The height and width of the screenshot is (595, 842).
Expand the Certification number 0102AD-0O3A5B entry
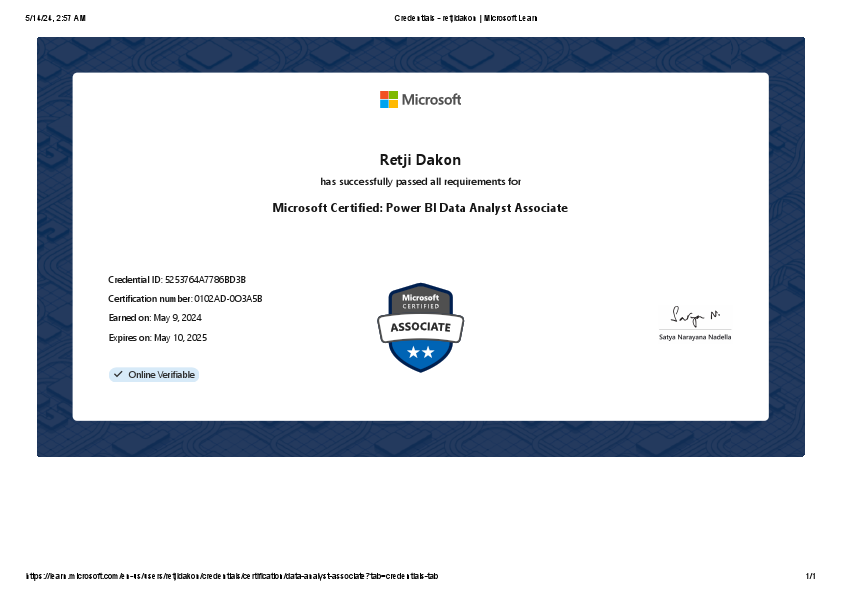(184, 298)
